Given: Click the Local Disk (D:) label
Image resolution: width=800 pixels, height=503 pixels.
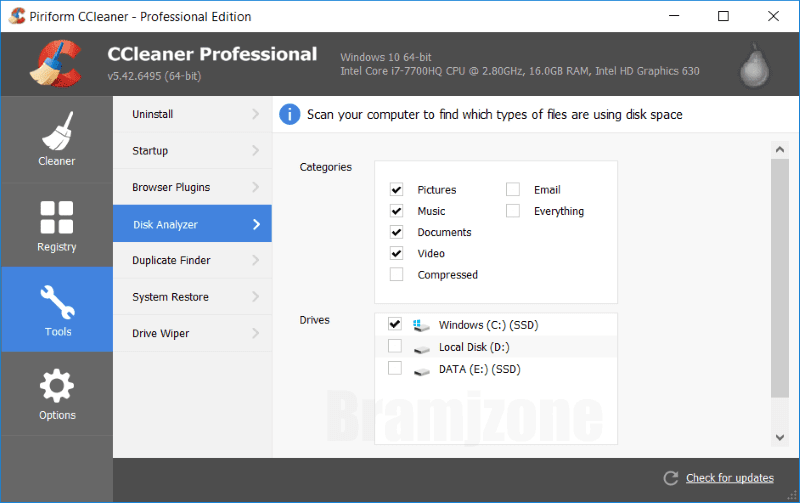Looking at the screenshot, I should 474,347.
